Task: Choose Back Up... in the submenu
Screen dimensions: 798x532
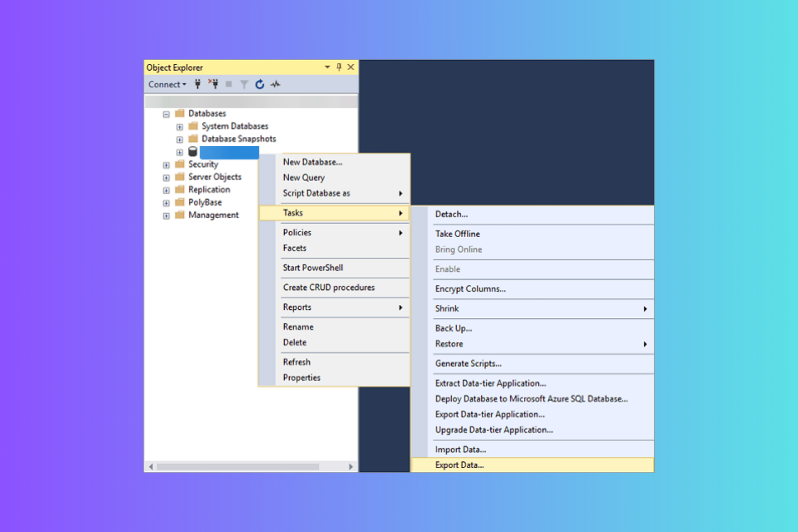Action: (x=453, y=328)
